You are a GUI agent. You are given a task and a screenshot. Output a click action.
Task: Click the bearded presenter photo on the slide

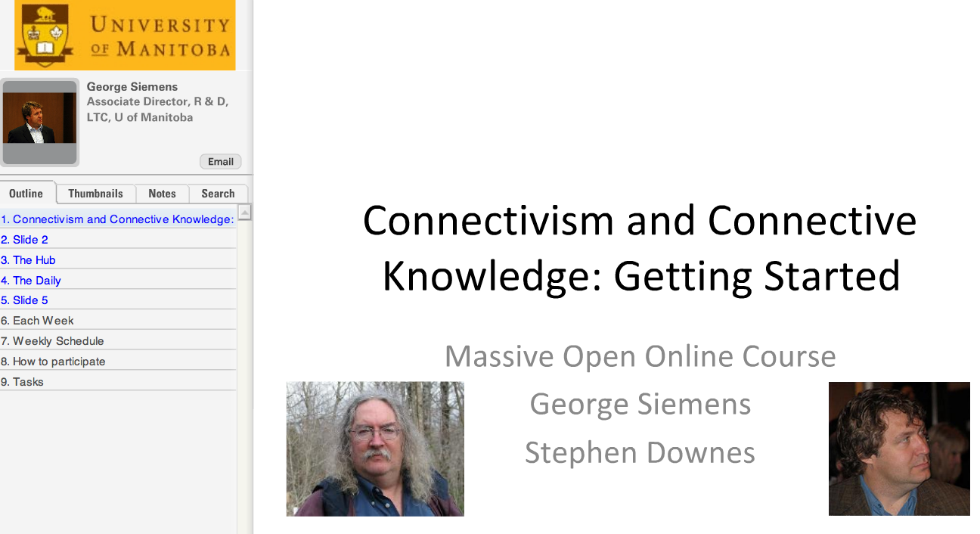[x=375, y=449]
